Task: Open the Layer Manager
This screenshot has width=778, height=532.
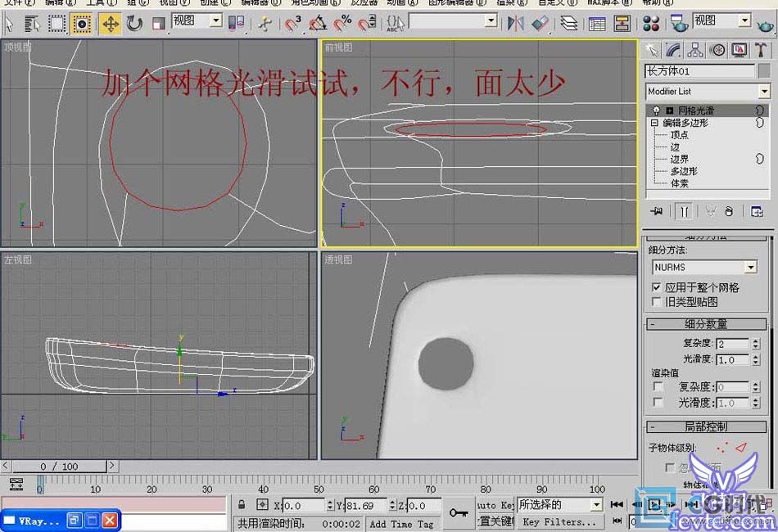Action: (568, 23)
